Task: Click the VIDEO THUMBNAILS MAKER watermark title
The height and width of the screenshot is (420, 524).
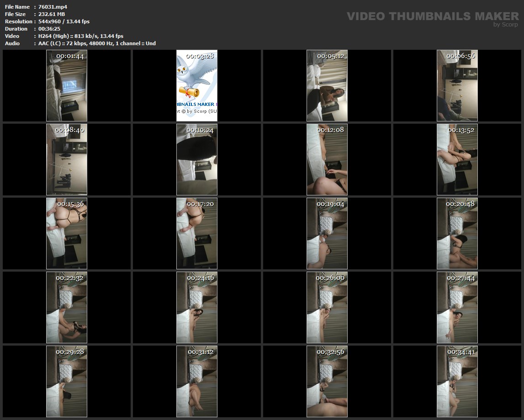Action: click(432, 16)
